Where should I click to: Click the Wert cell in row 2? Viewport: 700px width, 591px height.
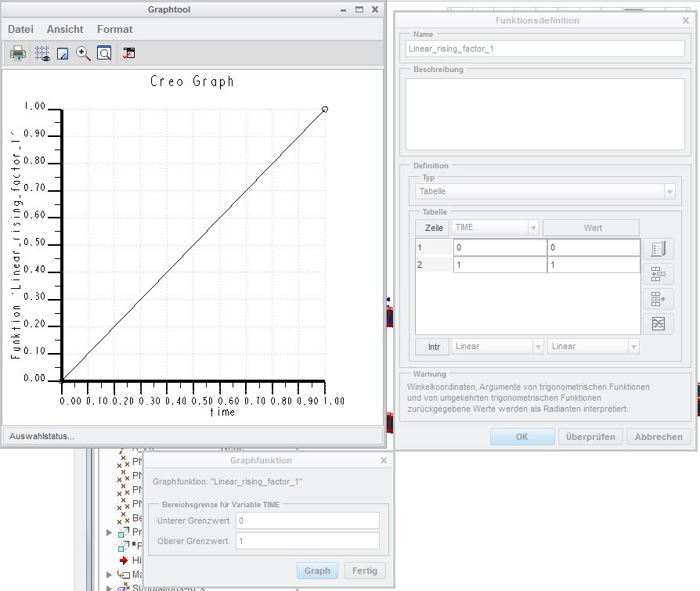[594, 265]
